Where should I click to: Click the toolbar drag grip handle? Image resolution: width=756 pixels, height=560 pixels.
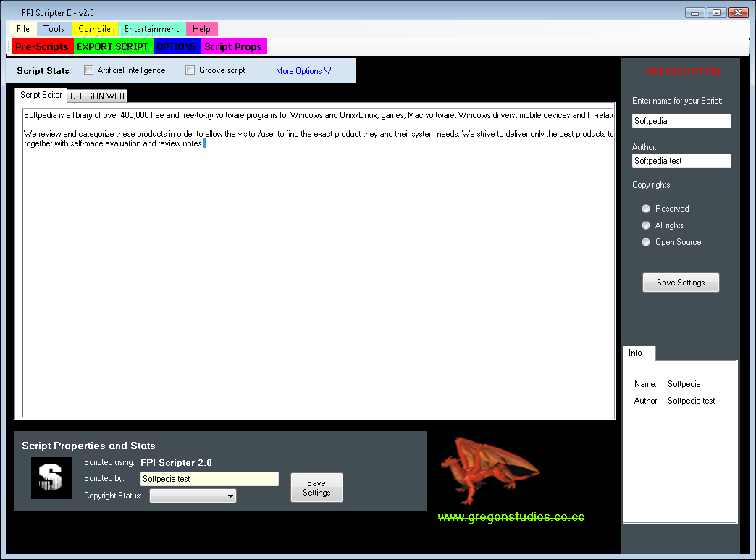click(9, 47)
